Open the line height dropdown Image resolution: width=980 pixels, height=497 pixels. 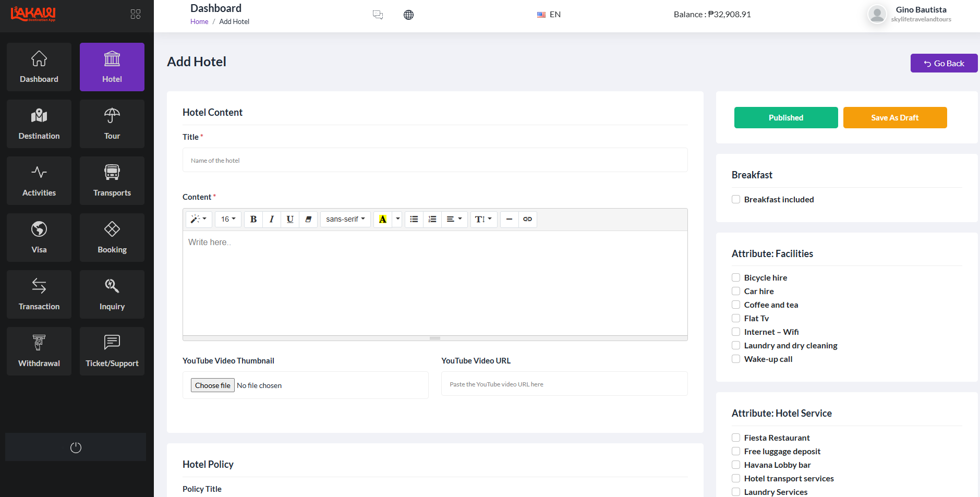pos(483,219)
